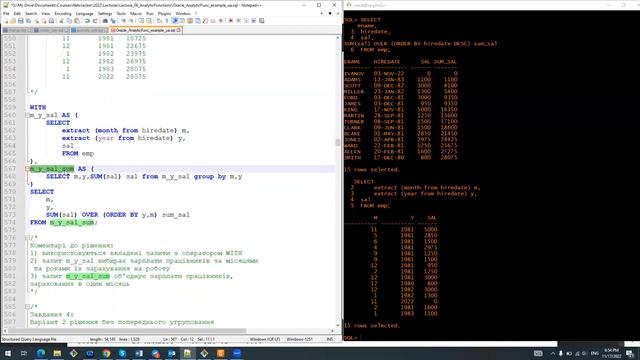Image resolution: width=640 pixels, height=360 pixels.
Task: Open the Search menu
Action: click(31, 13)
